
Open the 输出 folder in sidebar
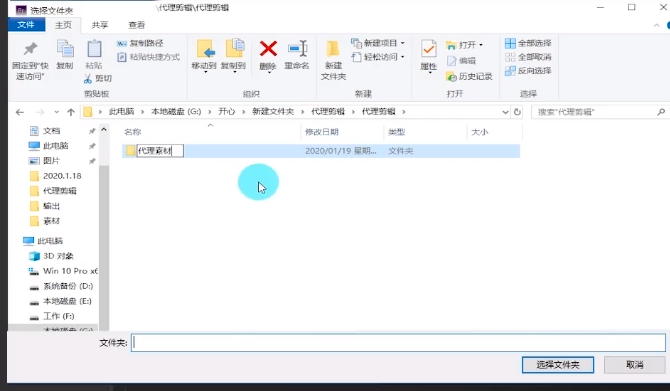coord(51,206)
